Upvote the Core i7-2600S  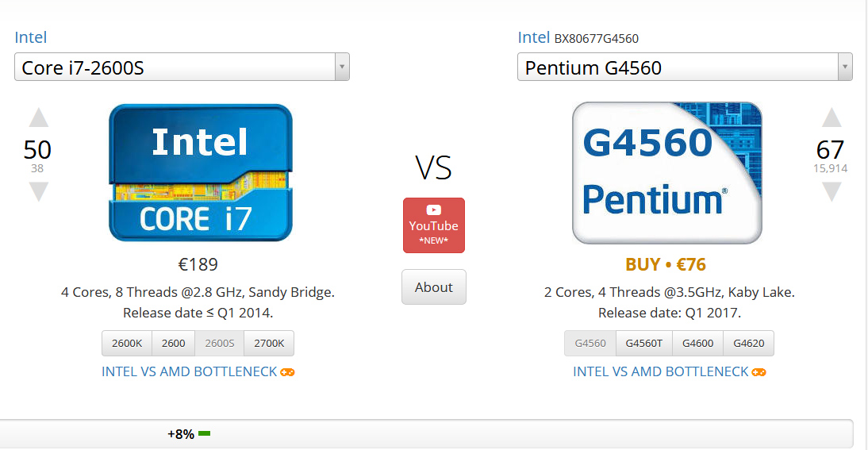(x=39, y=118)
